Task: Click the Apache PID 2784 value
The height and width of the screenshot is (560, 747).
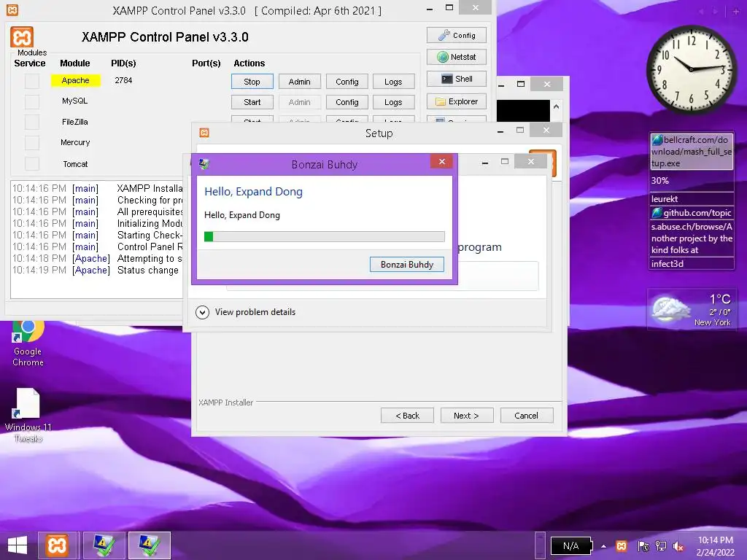Action: [123, 80]
